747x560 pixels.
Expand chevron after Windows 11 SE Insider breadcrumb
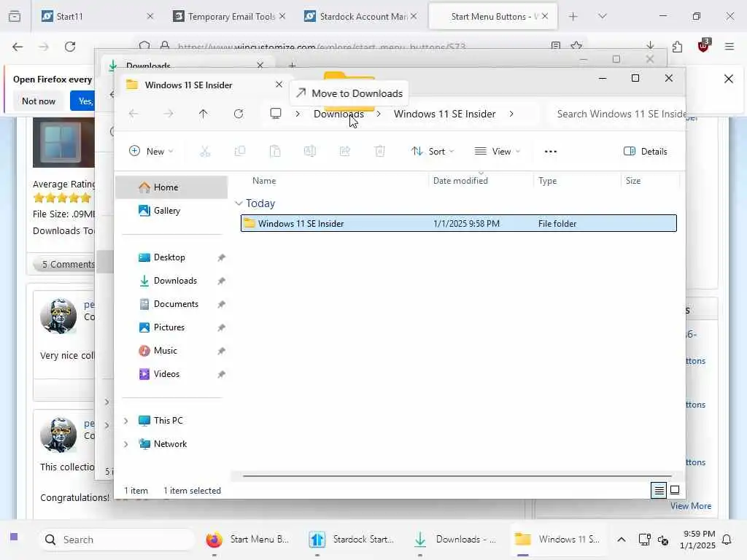(x=511, y=114)
